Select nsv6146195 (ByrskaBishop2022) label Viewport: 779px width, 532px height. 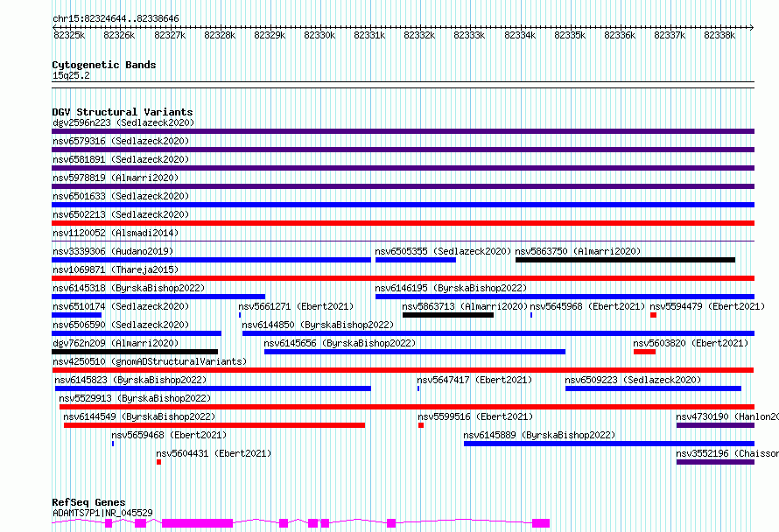451,288
